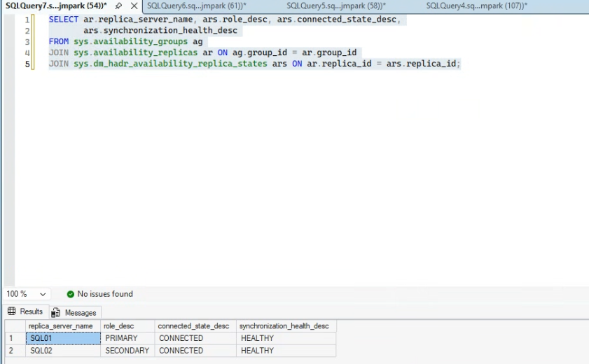The width and height of the screenshot is (589, 364).
Task: Switch to the SQLQuery5 tab
Action: pyautogui.click(x=335, y=6)
